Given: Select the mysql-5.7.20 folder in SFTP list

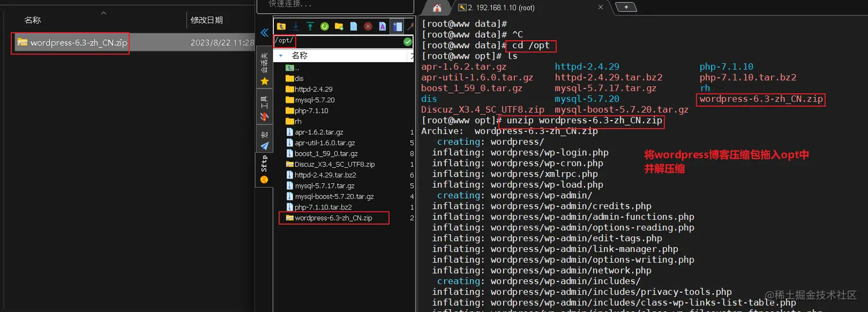Looking at the screenshot, I should (x=310, y=100).
